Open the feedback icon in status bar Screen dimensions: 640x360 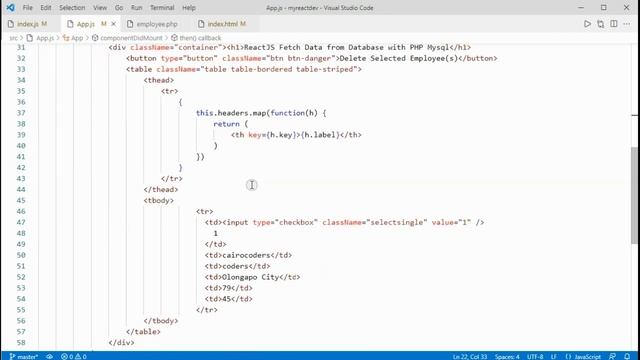tap(612, 356)
